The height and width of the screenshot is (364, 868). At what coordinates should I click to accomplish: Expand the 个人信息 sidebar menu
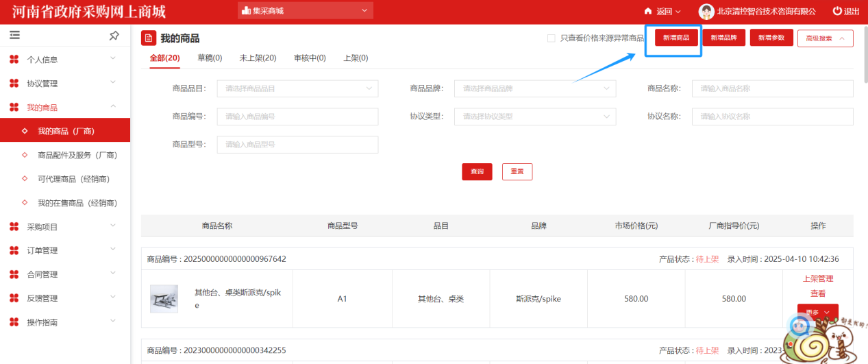coord(65,60)
